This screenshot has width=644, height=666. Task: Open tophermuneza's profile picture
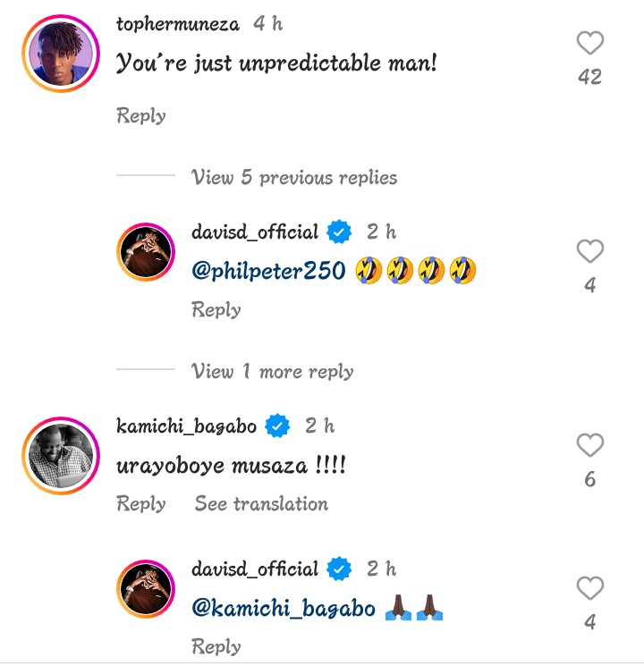click(58, 53)
